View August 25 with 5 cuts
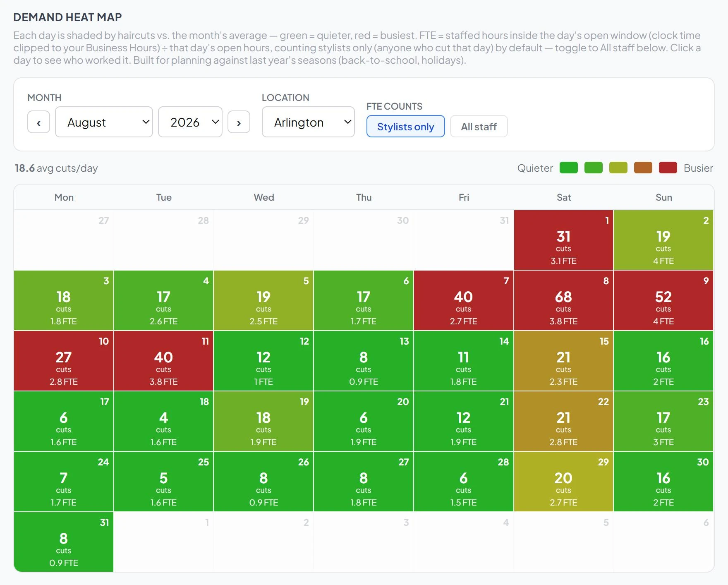 pyautogui.click(x=163, y=482)
